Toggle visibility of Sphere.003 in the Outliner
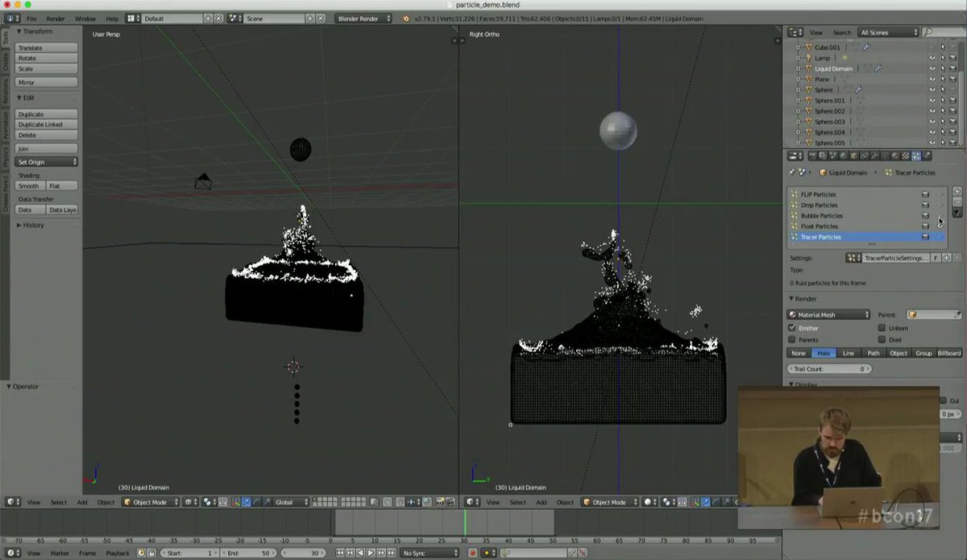Screen dimensions: 967x560 (932, 121)
